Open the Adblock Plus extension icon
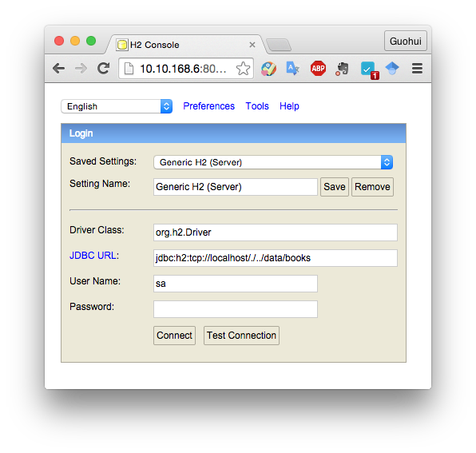476x453 pixels. click(318, 69)
